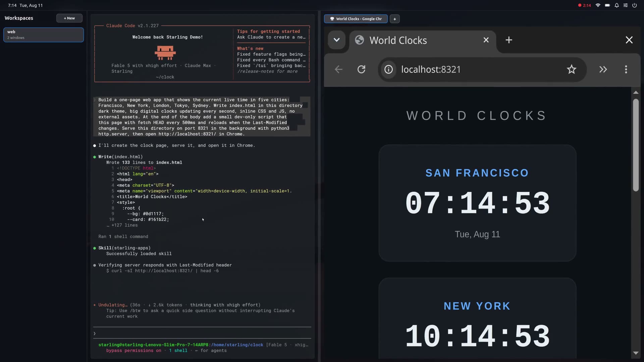
Task: Click the /home/starling/clock path
Action: pos(237,345)
